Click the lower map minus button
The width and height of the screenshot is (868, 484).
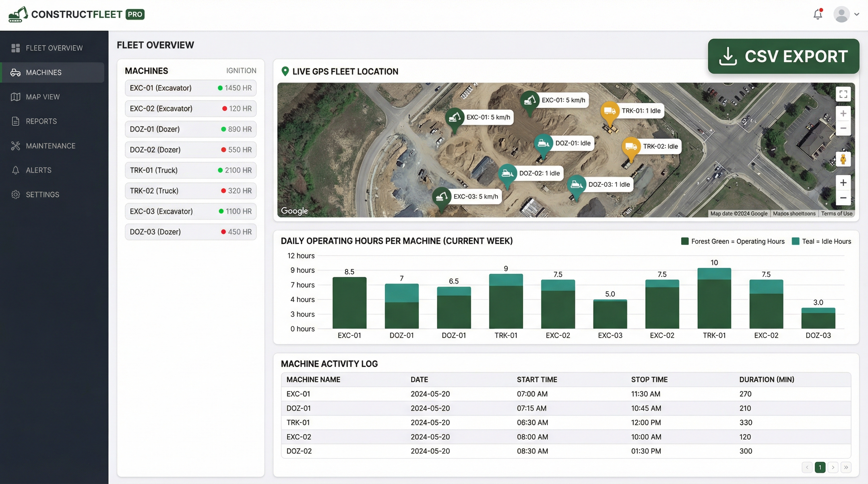tap(843, 198)
